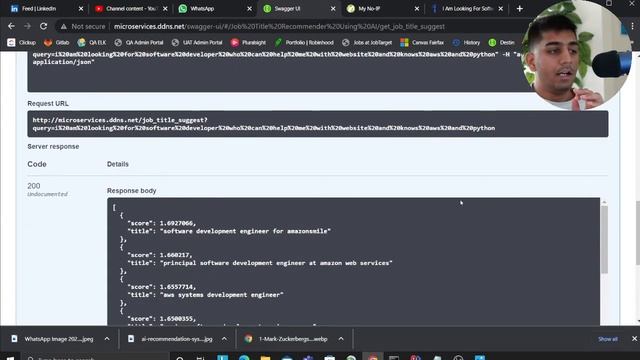Open the Jobs at JobTarget bookmark
This screenshot has height=360, width=640.
(x=367, y=42)
